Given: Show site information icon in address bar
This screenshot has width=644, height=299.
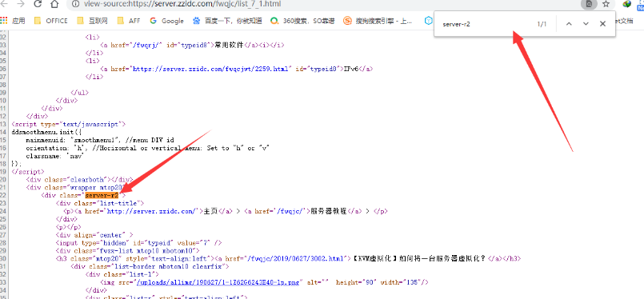Looking at the screenshot, I should [75, 4].
